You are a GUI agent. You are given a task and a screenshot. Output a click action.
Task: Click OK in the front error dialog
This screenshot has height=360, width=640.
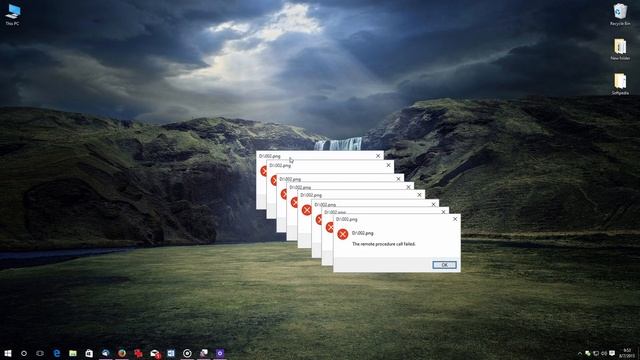[x=444, y=265]
